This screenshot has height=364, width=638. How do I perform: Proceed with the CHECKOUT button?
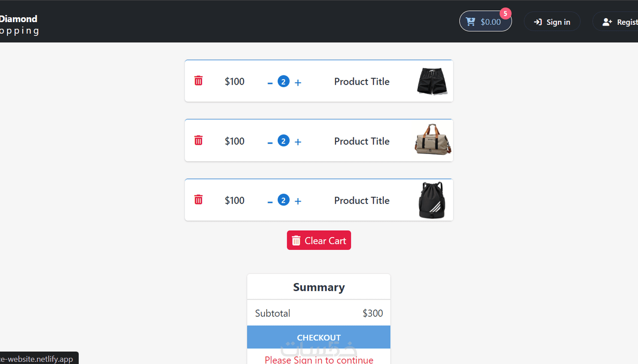tap(319, 337)
